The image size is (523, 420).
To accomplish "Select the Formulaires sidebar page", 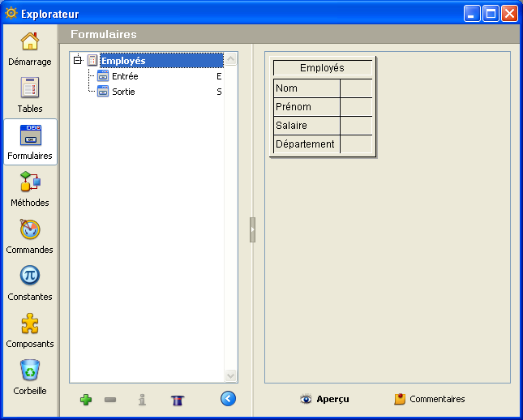I will pyautogui.click(x=30, y=142).
